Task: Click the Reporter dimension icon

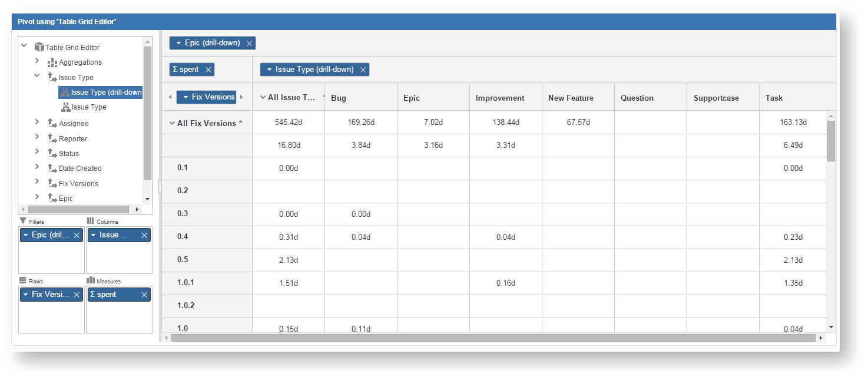Action: coord(52,139)
